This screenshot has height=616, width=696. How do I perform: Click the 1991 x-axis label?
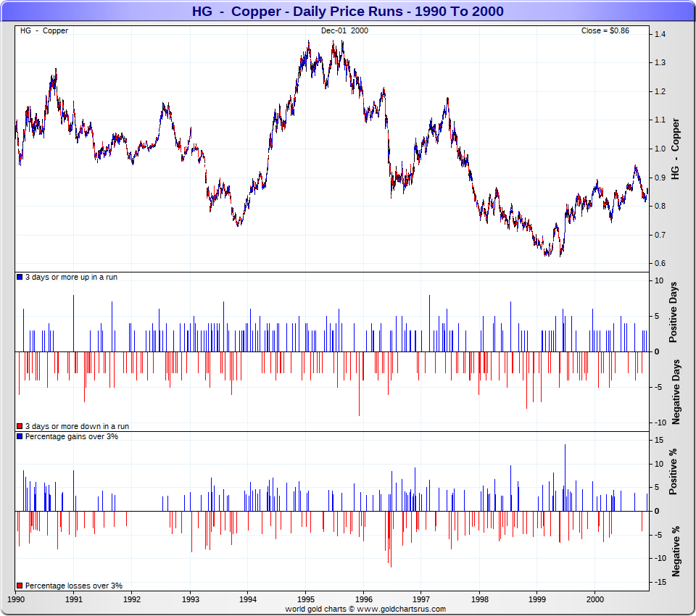(74, 599)
